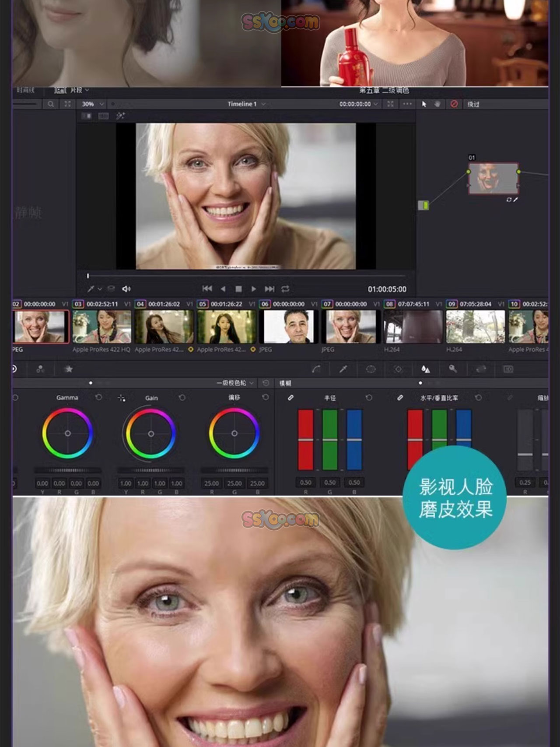Open the Blur palette droplet icon
Image resolution: width=560 pixels, height=747 pixels.
pos(425,370)
